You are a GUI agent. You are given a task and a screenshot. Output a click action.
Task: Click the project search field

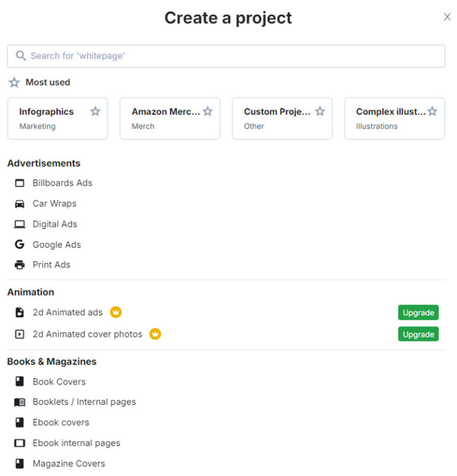click(x=226, y=56)
